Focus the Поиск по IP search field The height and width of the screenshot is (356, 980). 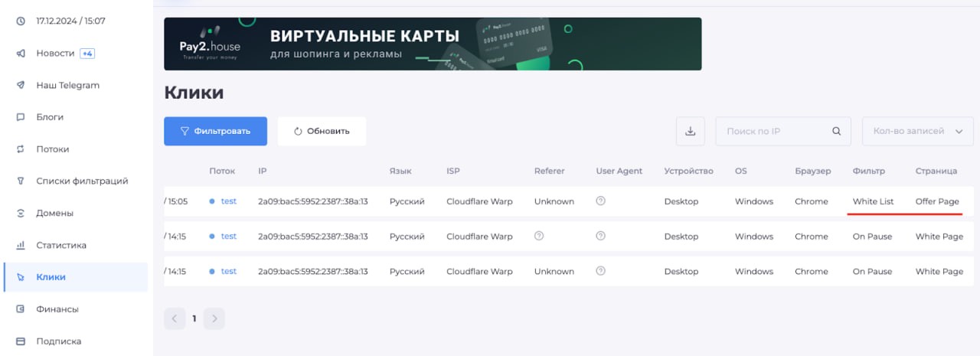(x=773, y=131)
